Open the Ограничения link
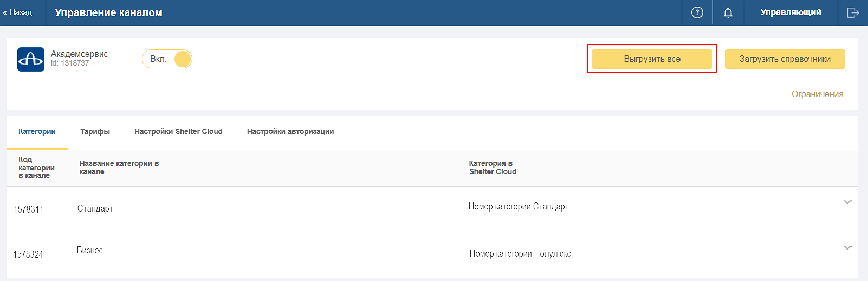This screenshot has width=868, height=281. tap(817, 94)
